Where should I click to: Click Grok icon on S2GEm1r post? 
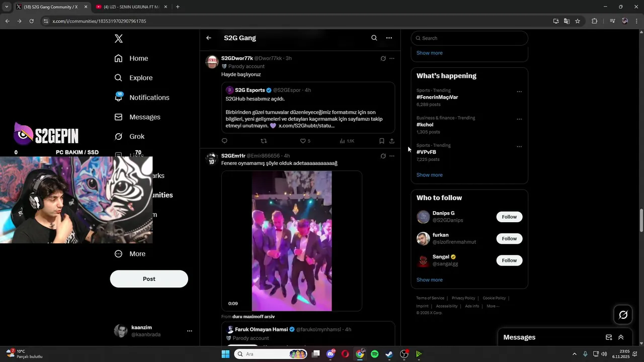point(383,156)
